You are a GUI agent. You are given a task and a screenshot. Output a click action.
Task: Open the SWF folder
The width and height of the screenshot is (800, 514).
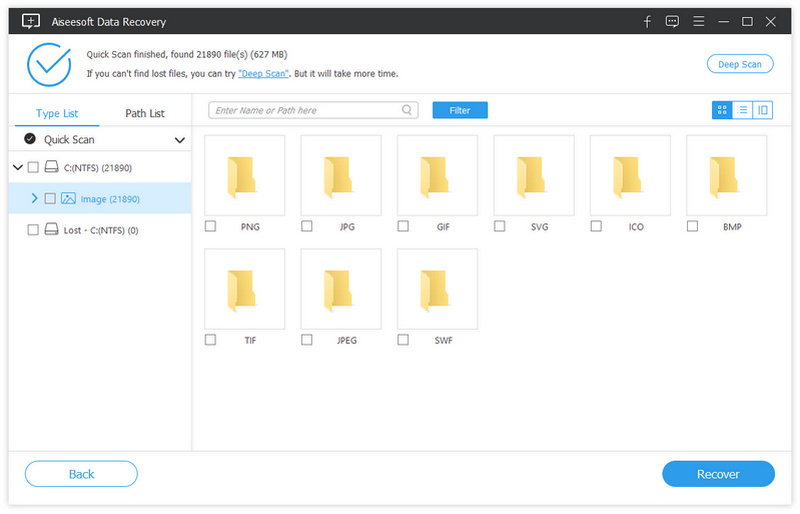click(x=437, y=289)
